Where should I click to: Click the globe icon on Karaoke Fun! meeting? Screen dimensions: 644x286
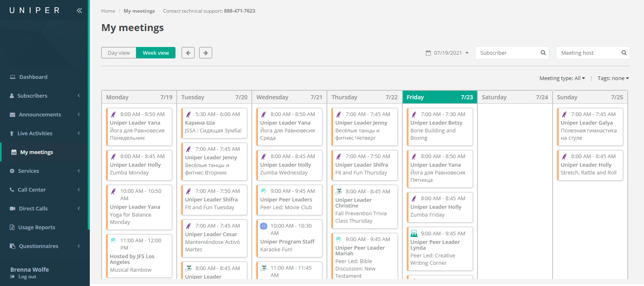264,226
